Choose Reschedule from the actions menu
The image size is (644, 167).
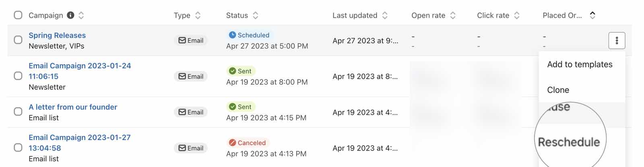569,142
